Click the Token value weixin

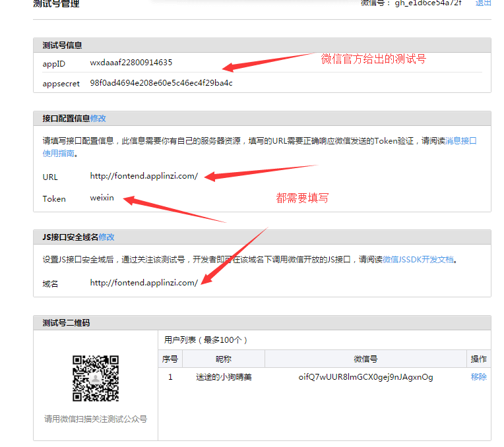point(102,198)
